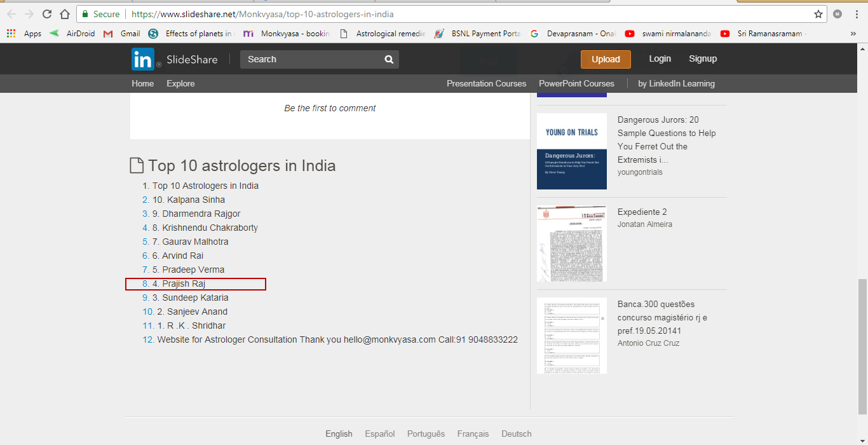This screenshot has width=868, height=445.
Task: Open the Explore navigation item
Action: (x=180, y=83)
